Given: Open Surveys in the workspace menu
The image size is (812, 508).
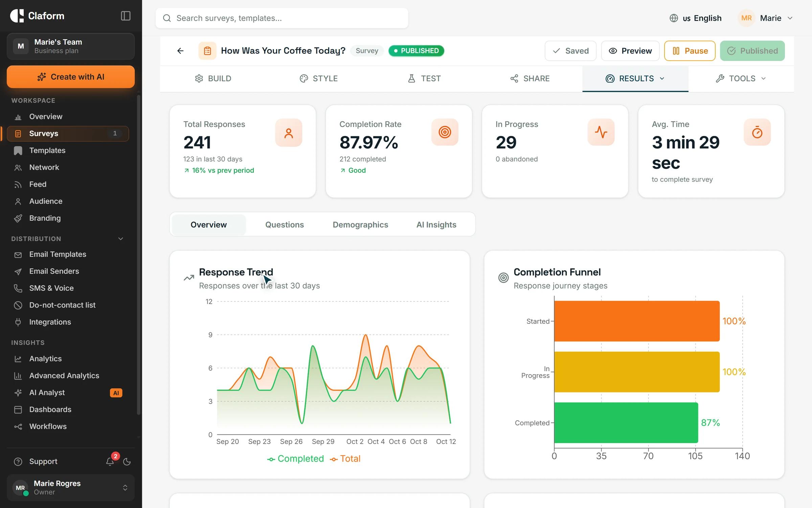Looking at the screenshot, I should click(68, 133).
